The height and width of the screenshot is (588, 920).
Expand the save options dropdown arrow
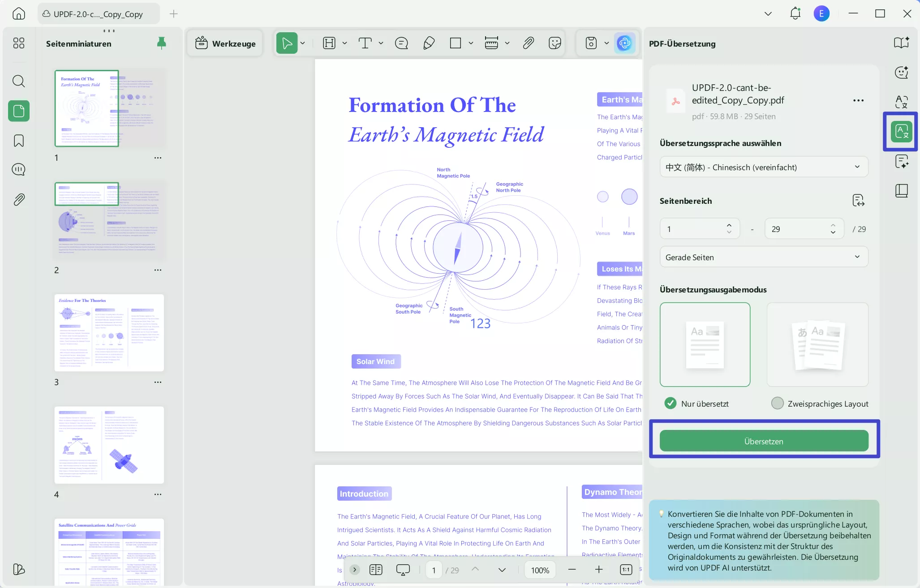[x=606, y=43]
